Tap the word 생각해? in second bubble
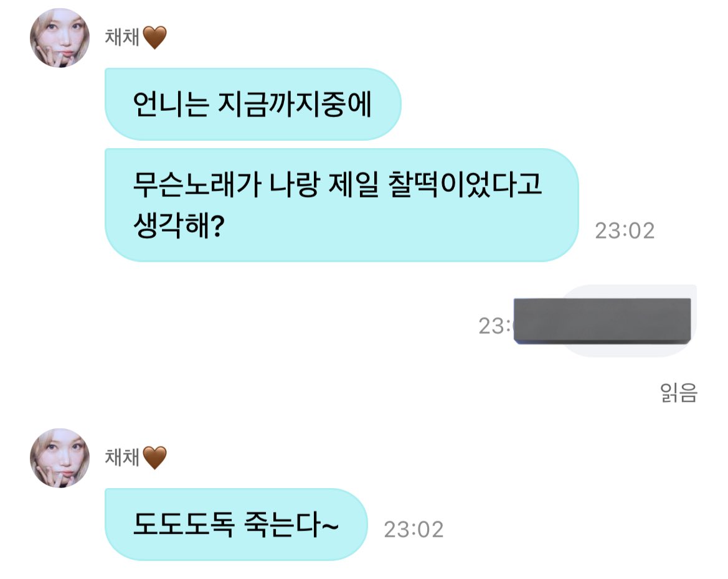Viewport: 728px width, 579px height. coord(179,225)
